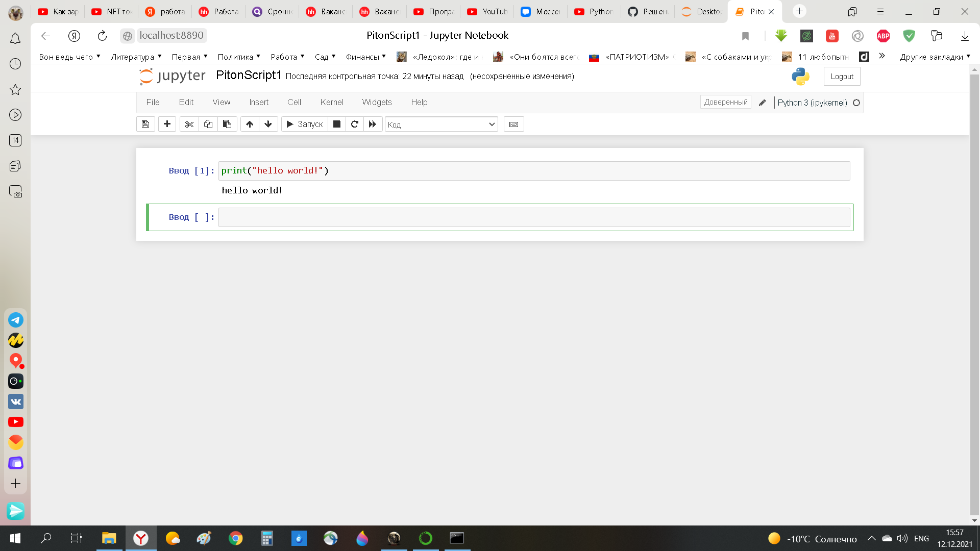Restart kernel and run all cells
This screenshot has height=551, width=980.
373,124
